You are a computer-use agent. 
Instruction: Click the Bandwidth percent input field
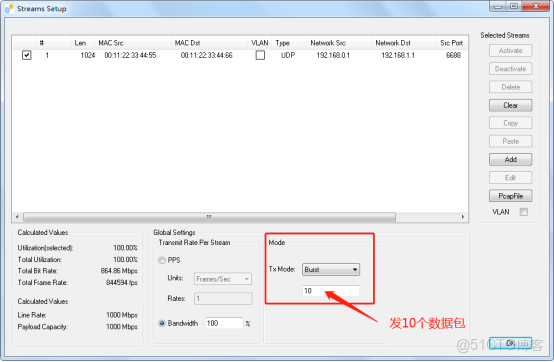click(224, 323)
